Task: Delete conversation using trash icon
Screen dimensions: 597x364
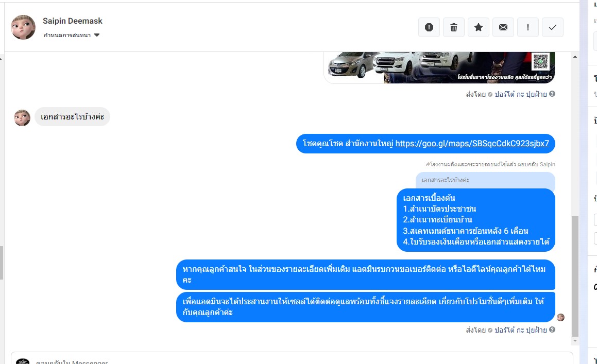Action: pos(453,27)
